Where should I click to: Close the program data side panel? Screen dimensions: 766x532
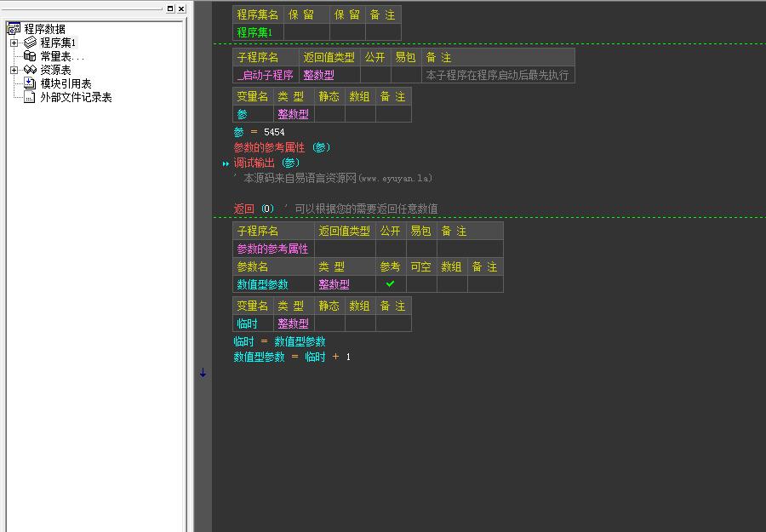point(180,9)
